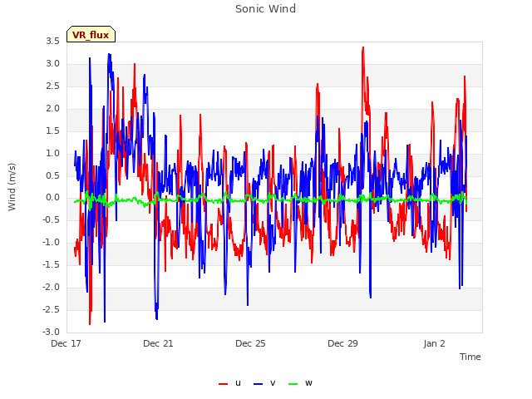This screenshot has height=399, width=532.
Task: Click the 2.5 y-axis tick label
Action: click(52, 86)
